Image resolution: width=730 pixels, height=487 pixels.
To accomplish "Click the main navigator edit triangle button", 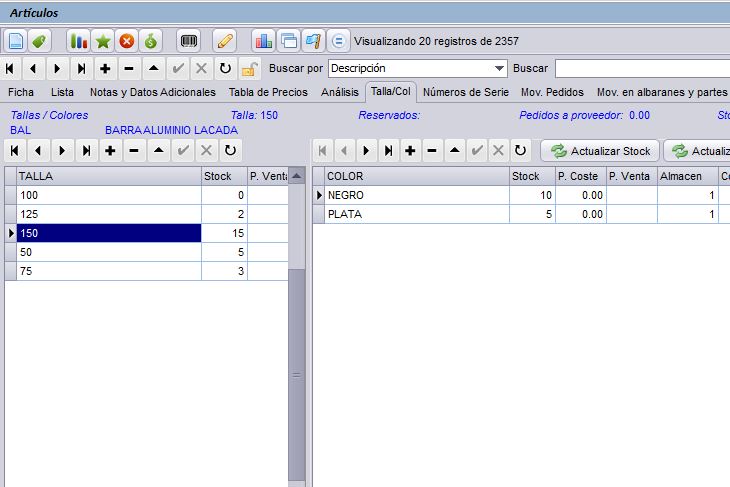I will [x=154, y=69].
